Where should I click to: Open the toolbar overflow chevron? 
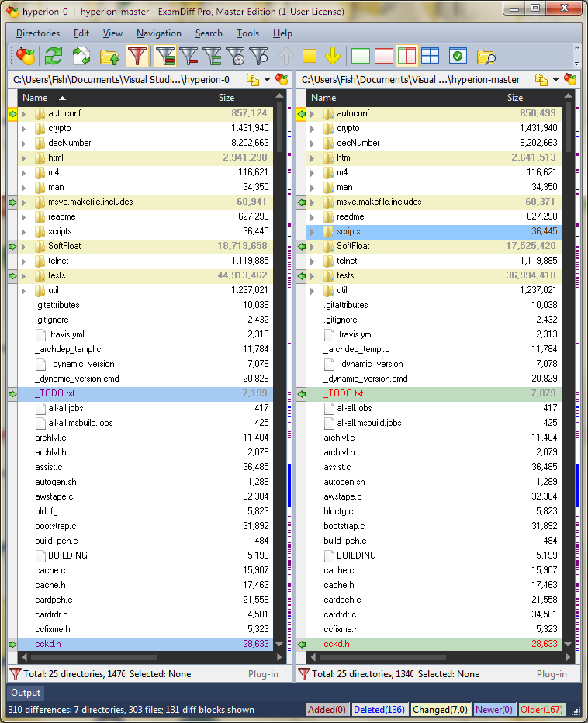(x=576, y=48)
